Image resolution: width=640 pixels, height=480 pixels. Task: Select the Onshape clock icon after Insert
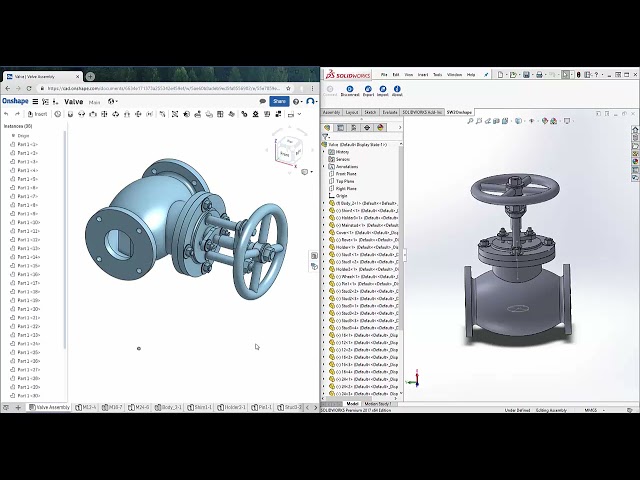(x=58, y=114)
